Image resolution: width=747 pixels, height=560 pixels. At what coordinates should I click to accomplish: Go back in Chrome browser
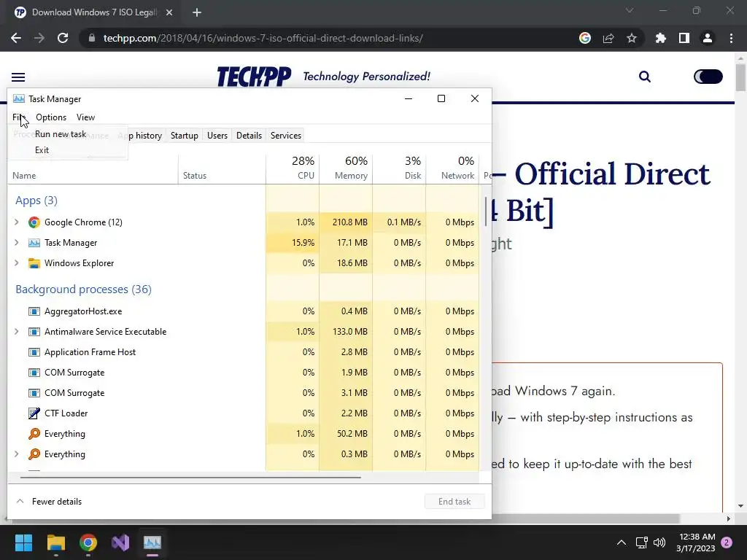pos(16,38)
